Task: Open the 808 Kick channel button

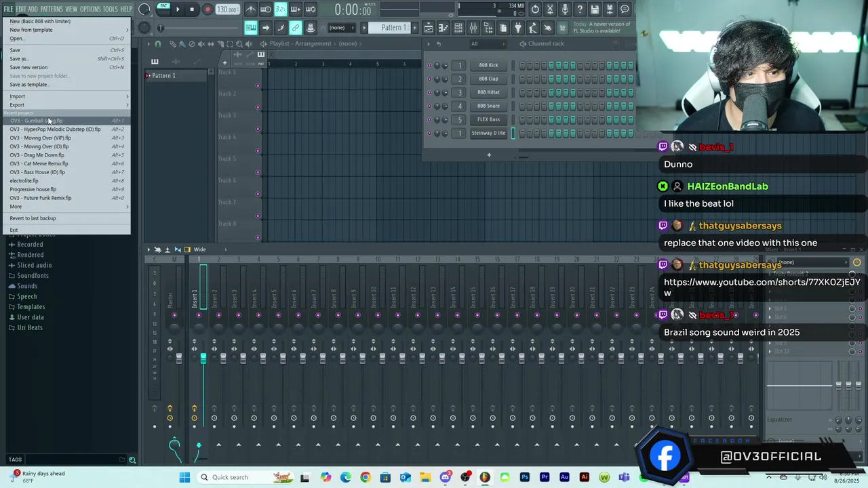Action: coord(488,65)
